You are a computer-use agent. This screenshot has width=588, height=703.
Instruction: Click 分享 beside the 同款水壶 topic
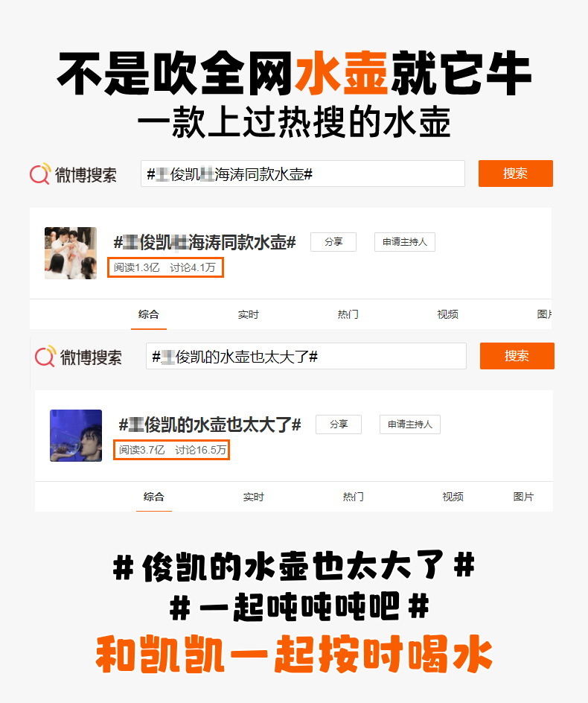[x=333, y=242]
